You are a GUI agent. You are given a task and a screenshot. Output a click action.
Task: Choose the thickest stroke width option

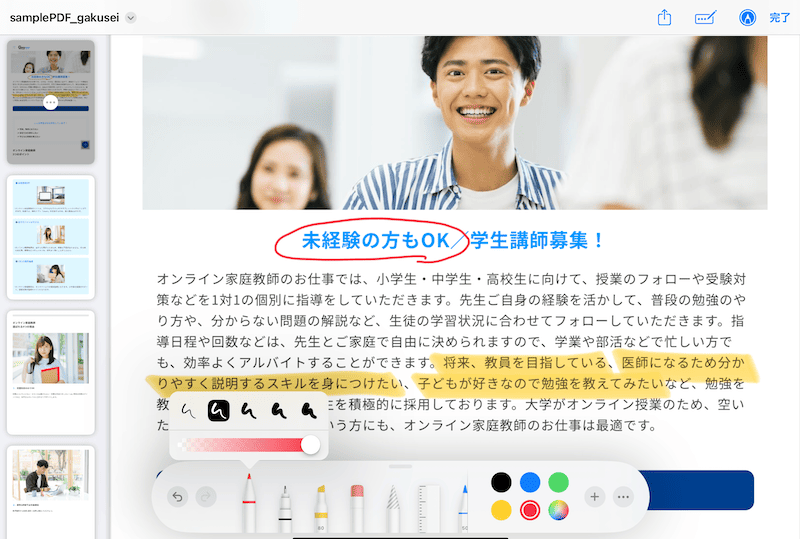309,409
